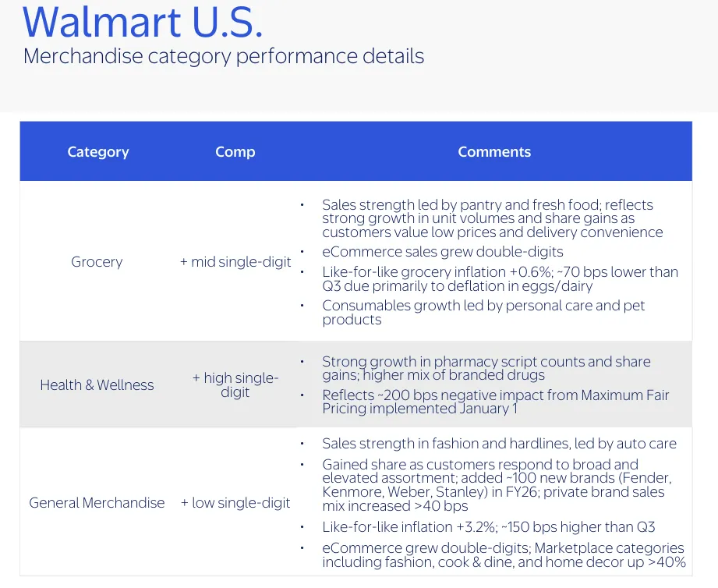Click the like-for-like inflation +3.2% bullet
The height and width of the screenshot is (588, 718).
488,527
